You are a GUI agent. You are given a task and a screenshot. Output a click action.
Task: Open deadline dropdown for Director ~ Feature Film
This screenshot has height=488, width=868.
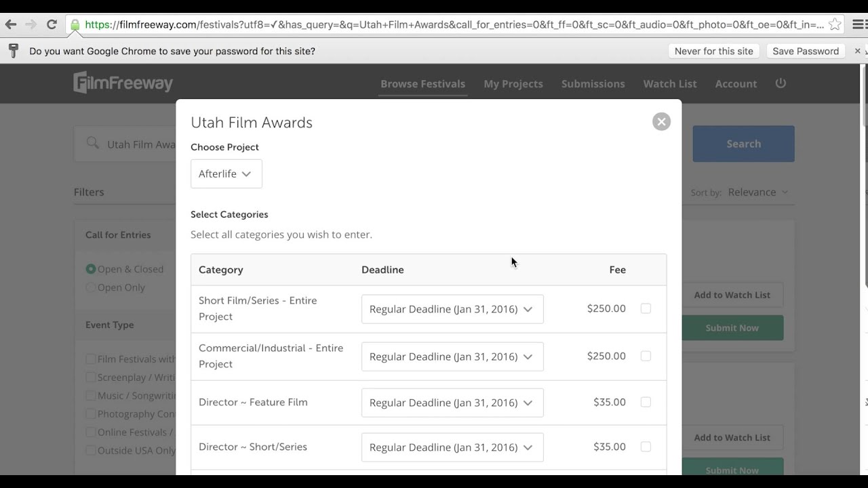tap(452, 403)
